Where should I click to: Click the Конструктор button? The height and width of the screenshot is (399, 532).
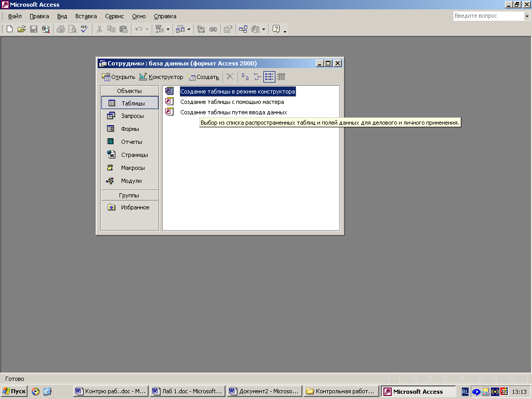coord(161,77)
